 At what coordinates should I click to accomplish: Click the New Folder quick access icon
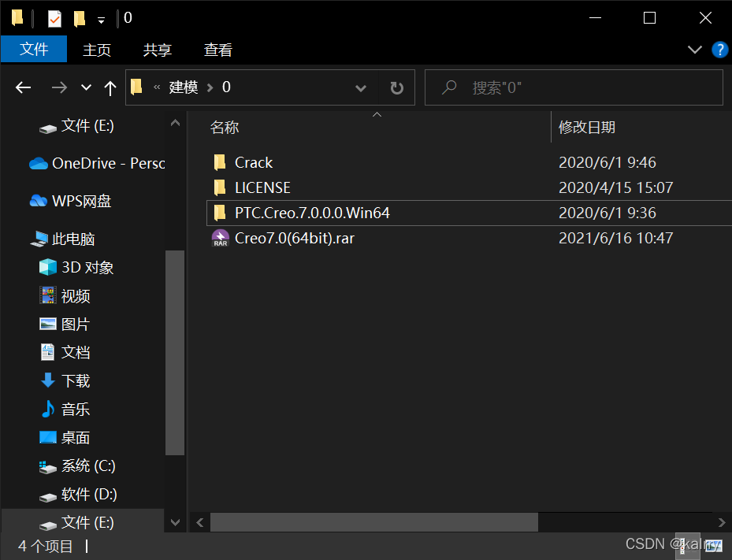tap(80, 18)
